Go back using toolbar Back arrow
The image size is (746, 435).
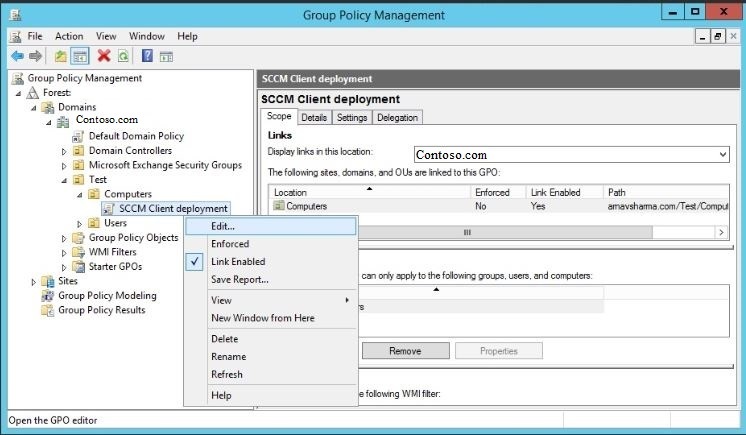click(18, 56)
